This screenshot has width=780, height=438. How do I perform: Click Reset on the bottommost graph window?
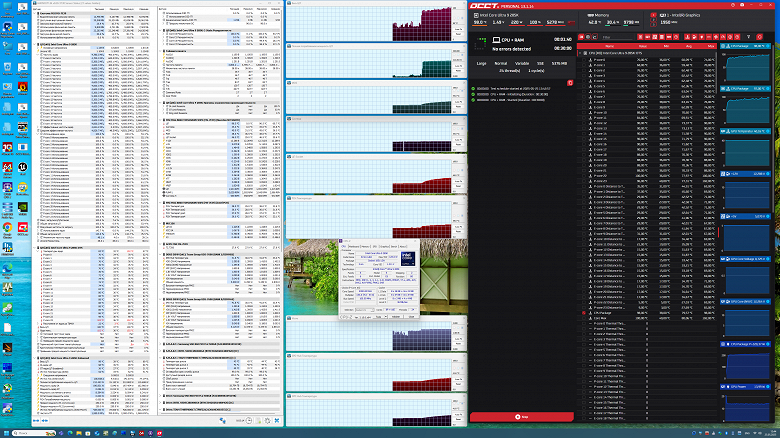[459, 419]
